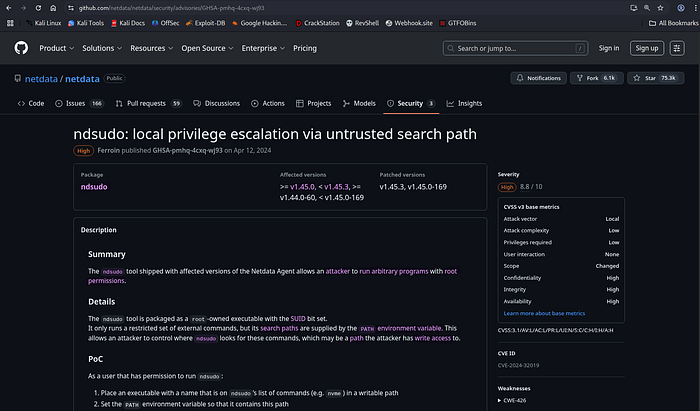Click the GitHub octocat logo
Viewport: 700px width, 411px height.
(21, 48)
